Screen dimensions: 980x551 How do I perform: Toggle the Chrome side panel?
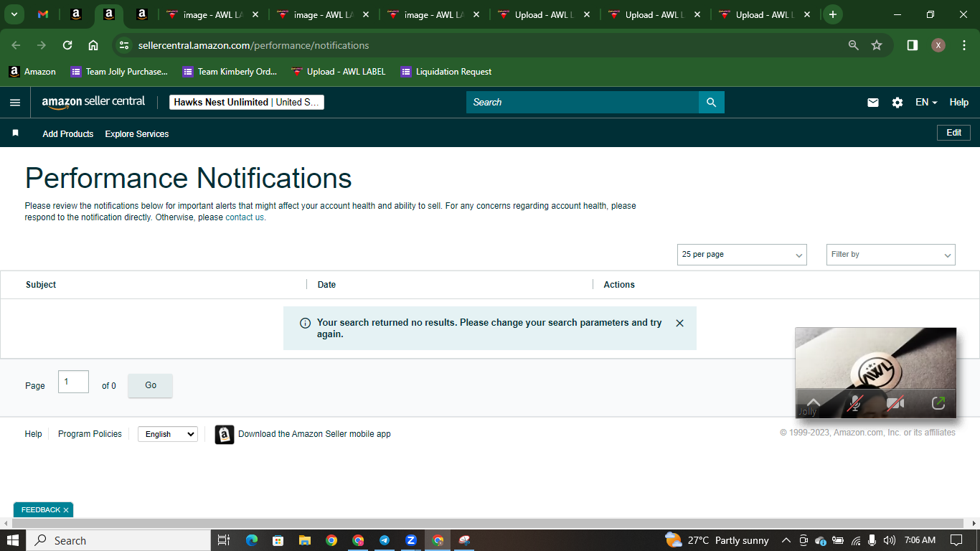coord(913,45)
